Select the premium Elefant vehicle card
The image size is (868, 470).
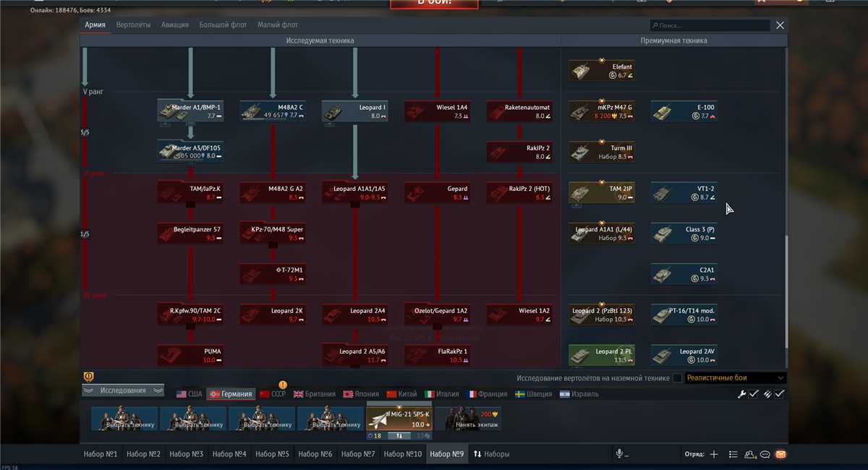pos(602,70)
